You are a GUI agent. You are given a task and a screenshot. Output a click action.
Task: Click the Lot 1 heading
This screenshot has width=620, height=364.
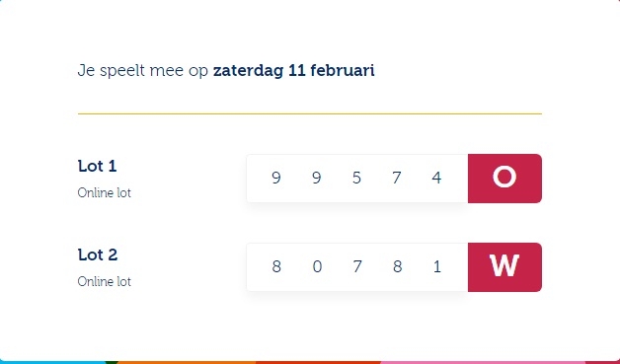tap(98, 166)
